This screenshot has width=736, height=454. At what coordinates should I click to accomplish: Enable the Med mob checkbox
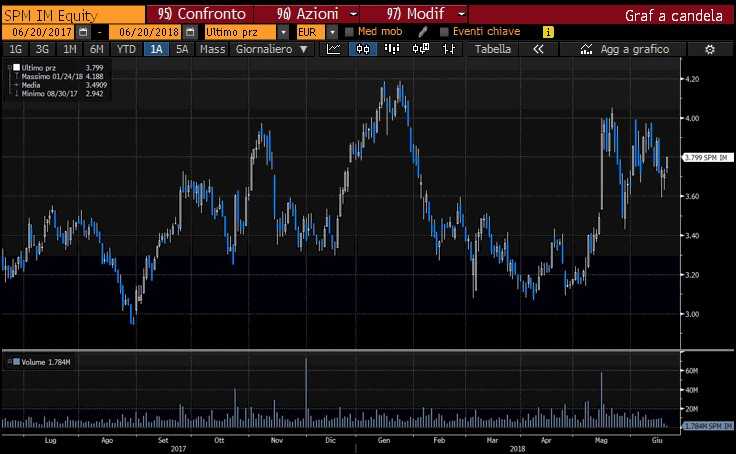(349, 32)
